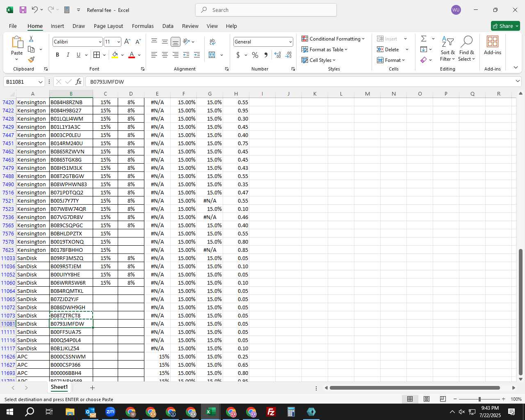525x420 pixels.
Task: Click the Share button
Action: (505, 26)
